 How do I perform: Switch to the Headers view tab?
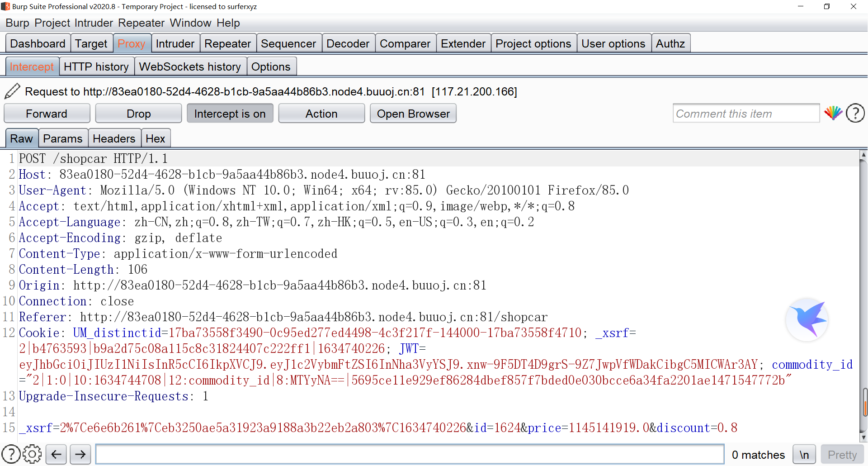pyautogui.click(x=114, y=138)
